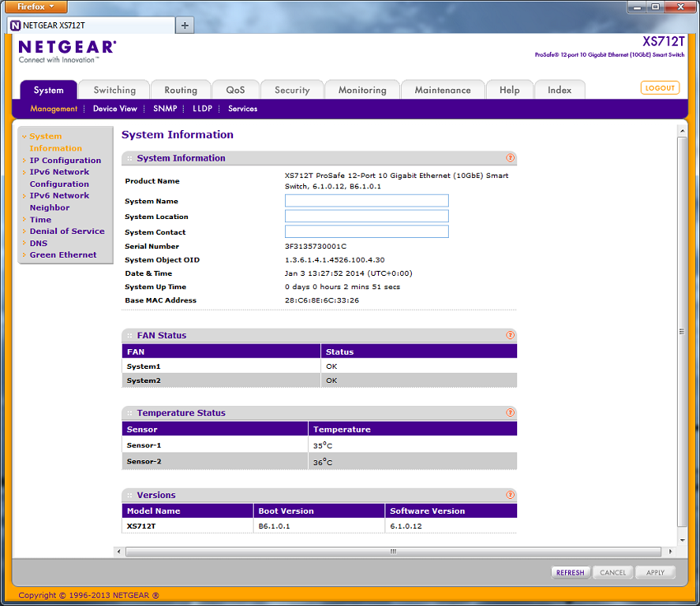
Task: Focus the System Location field
Action: [x=366, y=216]
